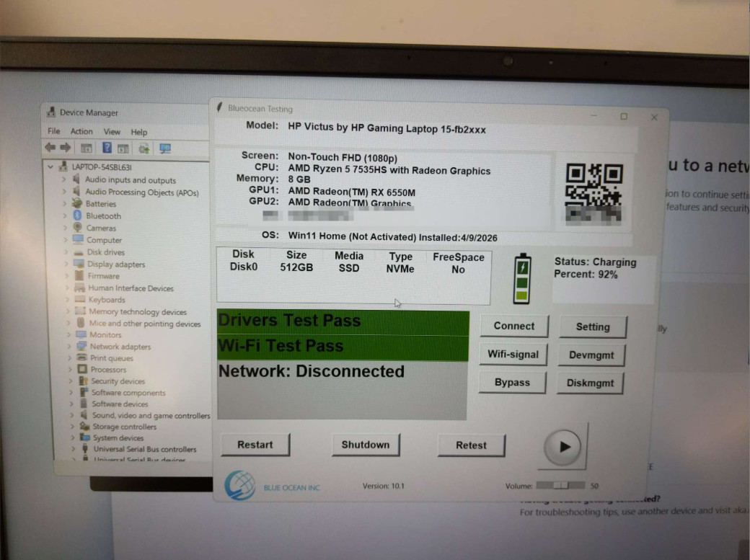Click the Bluetooth device icon in tree
Screen dimensions: 750x560
[x=77, y=215]
